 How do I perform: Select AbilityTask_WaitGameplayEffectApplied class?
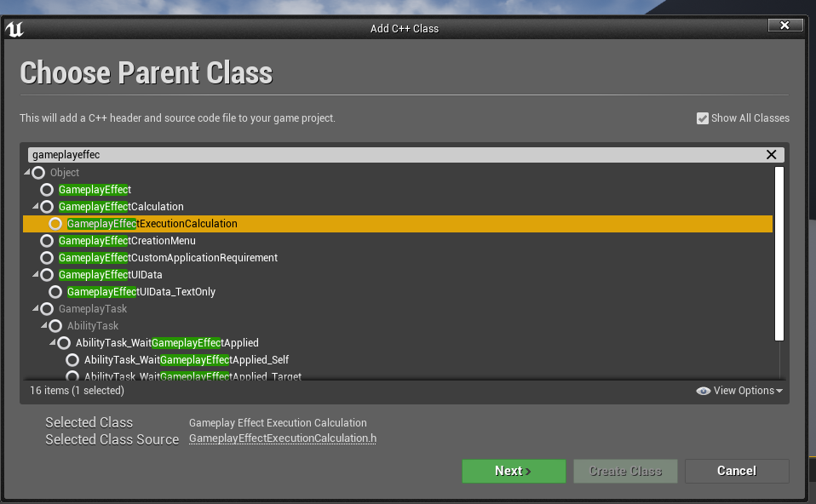(x=167, y=343)
